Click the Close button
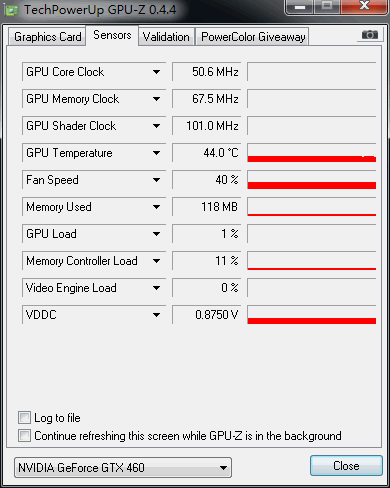 click(x=346, y=465)
